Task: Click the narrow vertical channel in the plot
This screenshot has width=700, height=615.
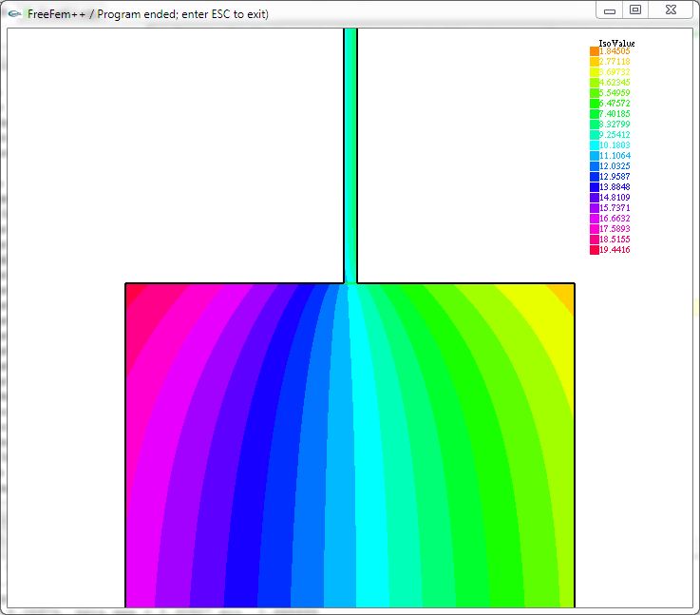Action: [x=350, y=156]
